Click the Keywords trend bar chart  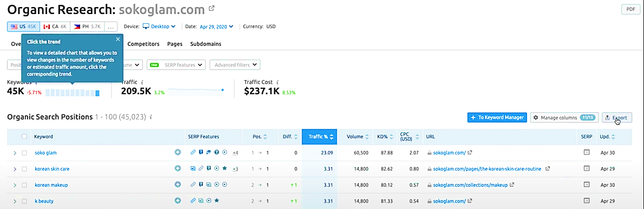coord(73,93)
